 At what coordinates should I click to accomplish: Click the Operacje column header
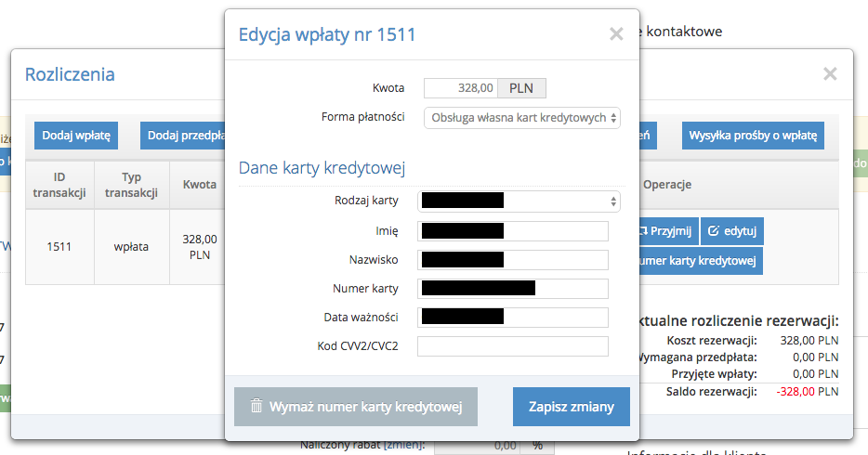[667, 185]
